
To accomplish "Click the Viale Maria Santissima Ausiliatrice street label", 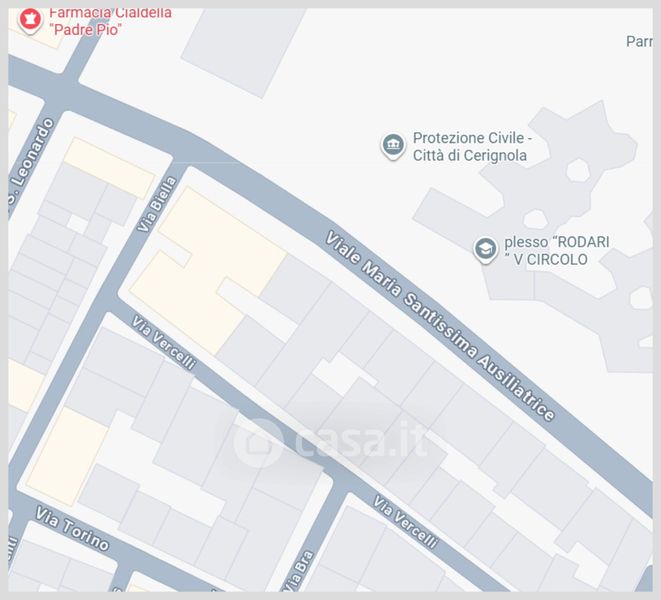I will coord(441,326).
